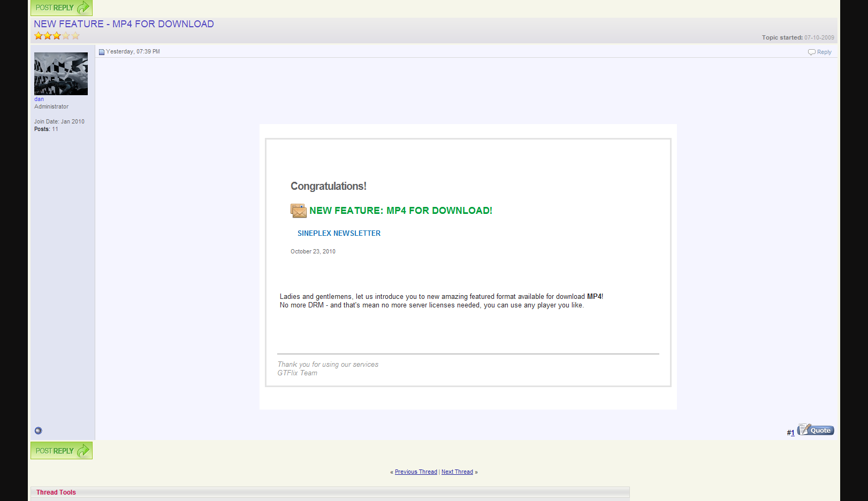Click the green arrow icon on top POST REPLY
The height and width of the screenshot is (501, 868).
tap(83, 7)
